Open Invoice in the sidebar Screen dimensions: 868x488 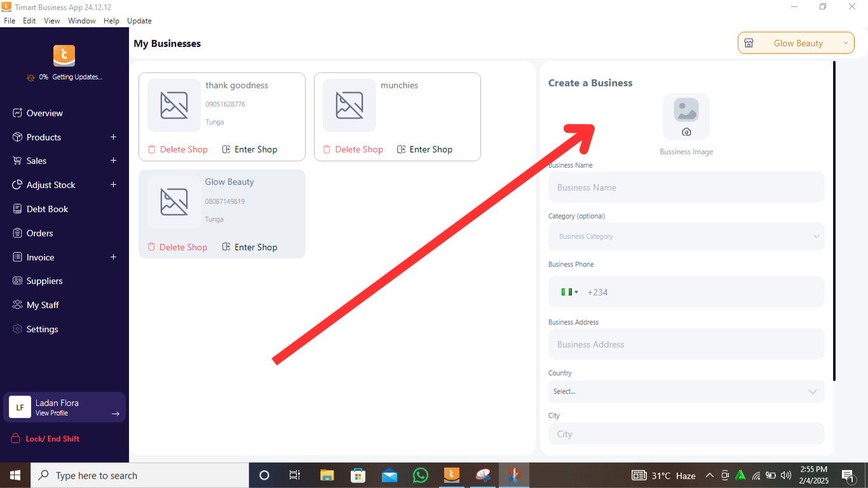click(40, 257)
